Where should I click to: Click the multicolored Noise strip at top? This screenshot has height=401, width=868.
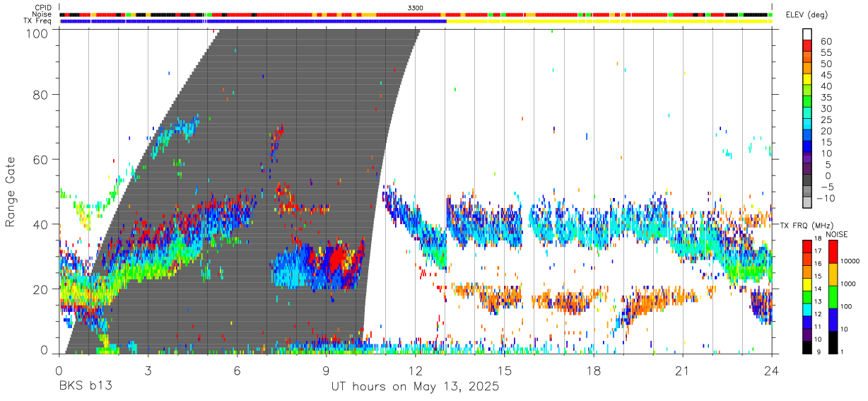415,14
